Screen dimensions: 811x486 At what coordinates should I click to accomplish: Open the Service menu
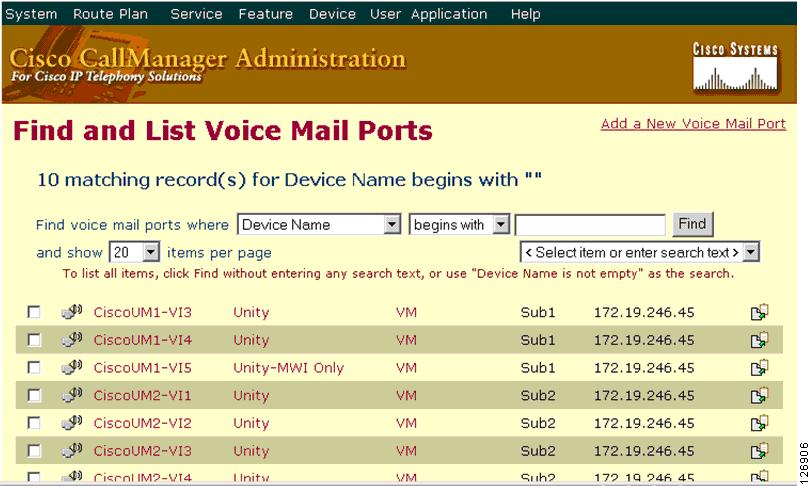pyautogui.click(x=196, y=14)
